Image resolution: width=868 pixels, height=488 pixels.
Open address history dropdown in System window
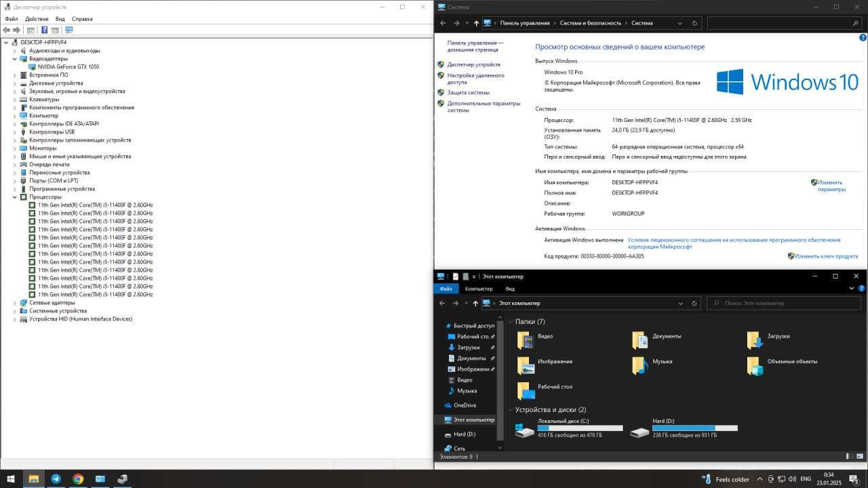coord(680,23)
